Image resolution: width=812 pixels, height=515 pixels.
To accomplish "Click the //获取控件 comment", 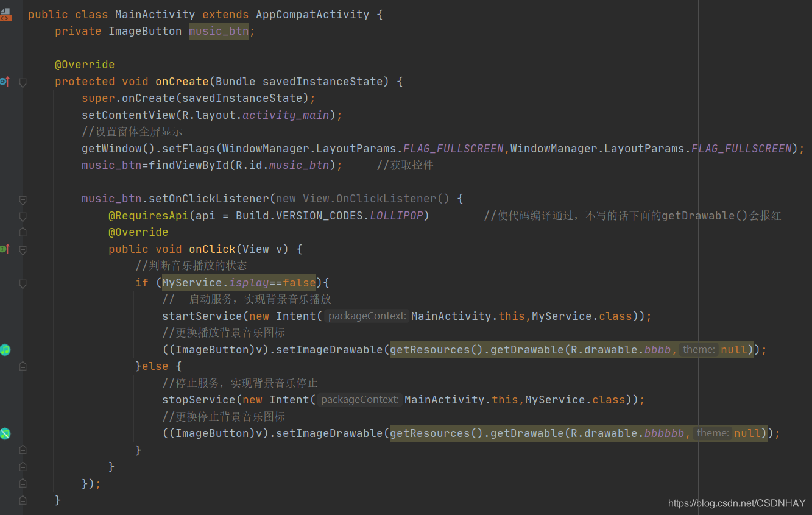I will pyautogui.click(x=405, y=165).
